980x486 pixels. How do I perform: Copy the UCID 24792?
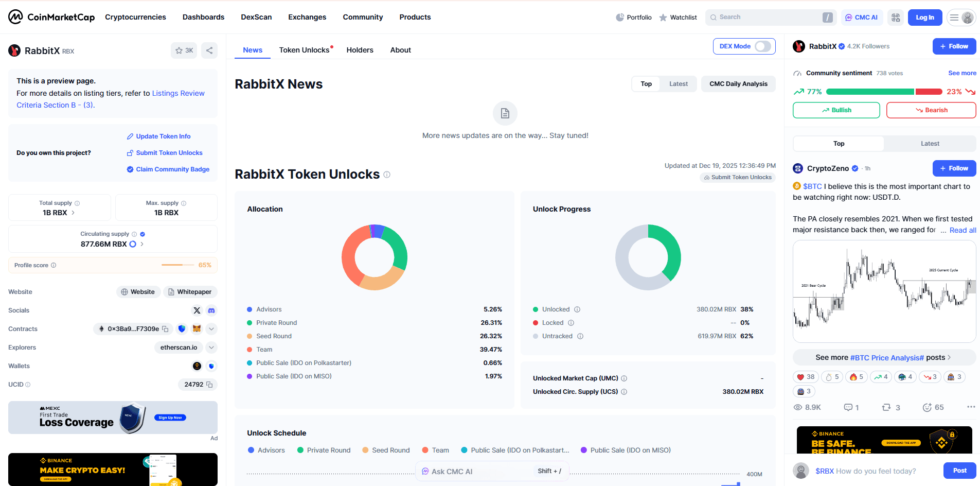point(209,385)
